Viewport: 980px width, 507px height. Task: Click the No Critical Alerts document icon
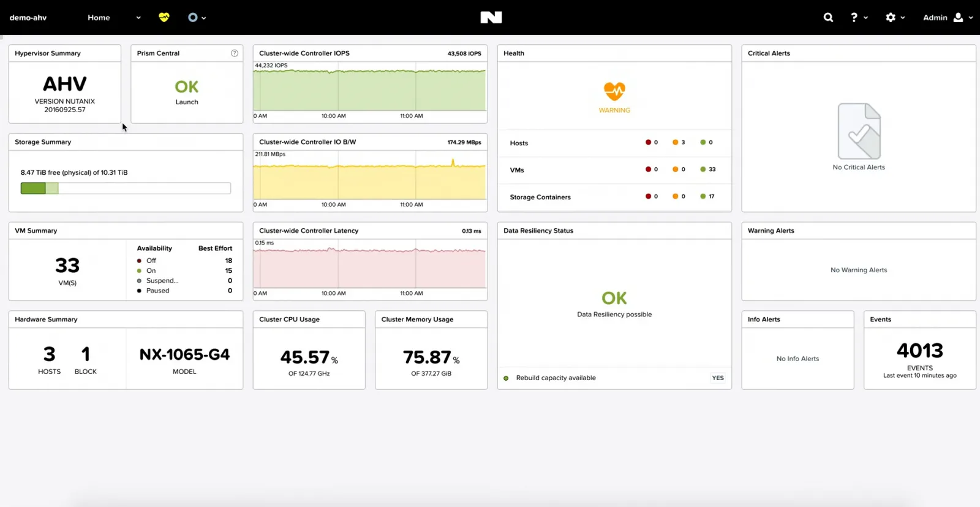(x=859, y=131)
